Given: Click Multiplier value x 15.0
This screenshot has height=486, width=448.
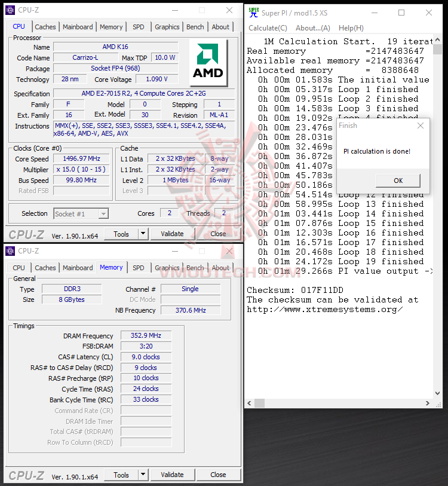Looking at the screenshot, I should pos(81,170).
